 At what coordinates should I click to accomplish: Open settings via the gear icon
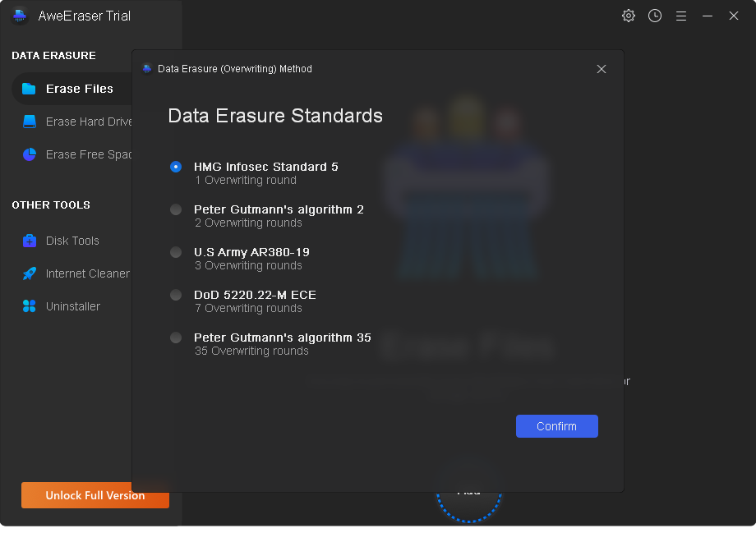click(629, 16)
